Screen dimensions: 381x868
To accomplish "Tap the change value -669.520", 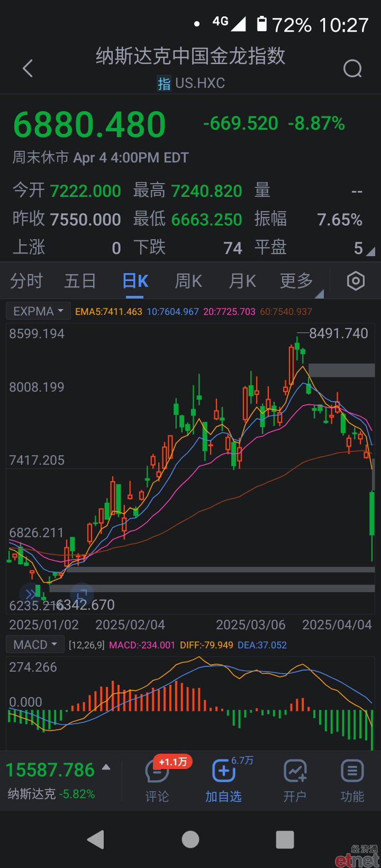I will pos(241,123).
